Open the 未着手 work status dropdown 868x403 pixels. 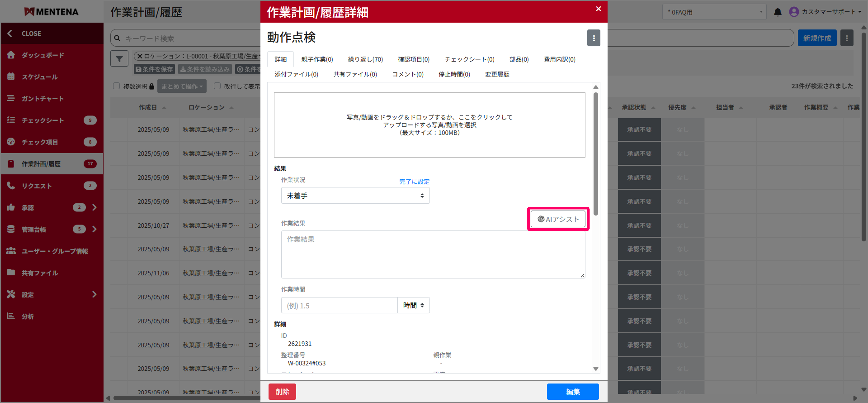(355, 196)
